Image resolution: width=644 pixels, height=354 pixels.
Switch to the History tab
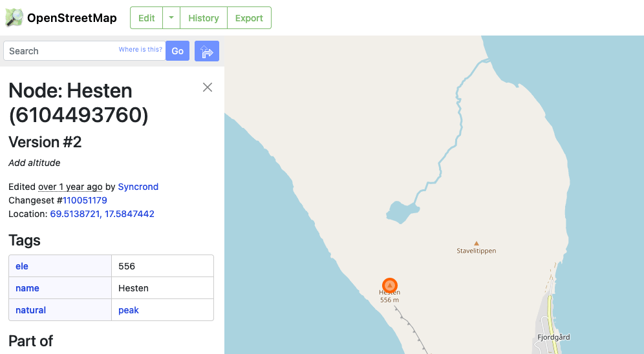coord(204,18)
